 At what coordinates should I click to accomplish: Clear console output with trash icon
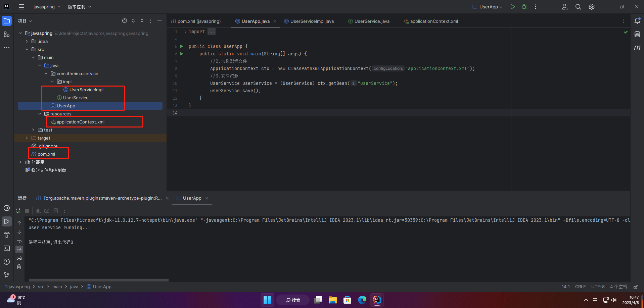[19, 267]
